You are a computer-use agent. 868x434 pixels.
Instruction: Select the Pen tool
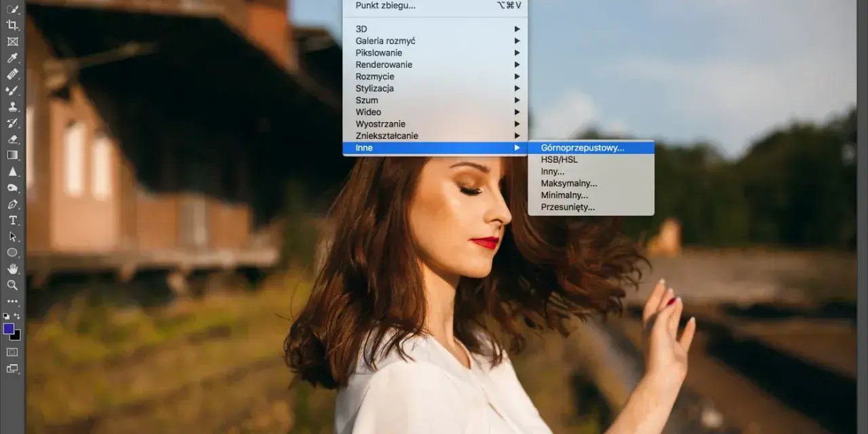tap(12, 204)
